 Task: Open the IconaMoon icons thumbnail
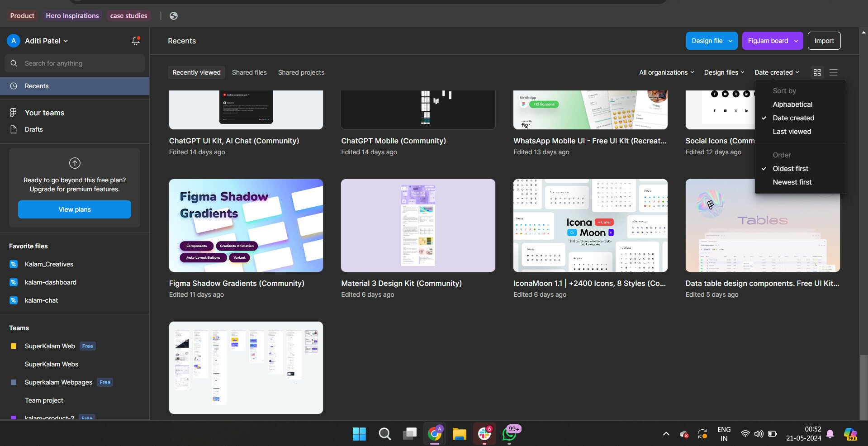point(590,225)
